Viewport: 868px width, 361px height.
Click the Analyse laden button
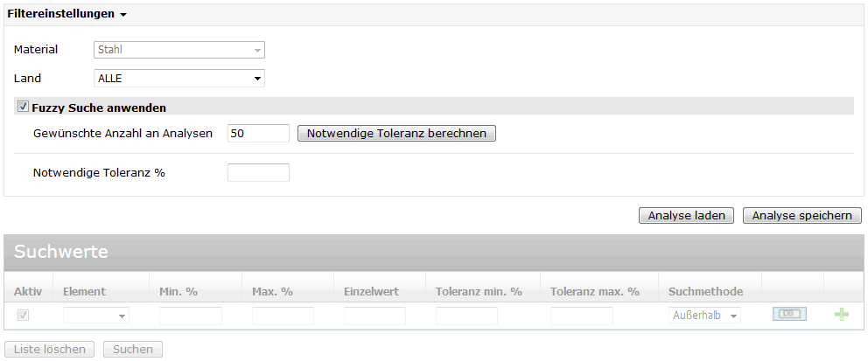686,216
